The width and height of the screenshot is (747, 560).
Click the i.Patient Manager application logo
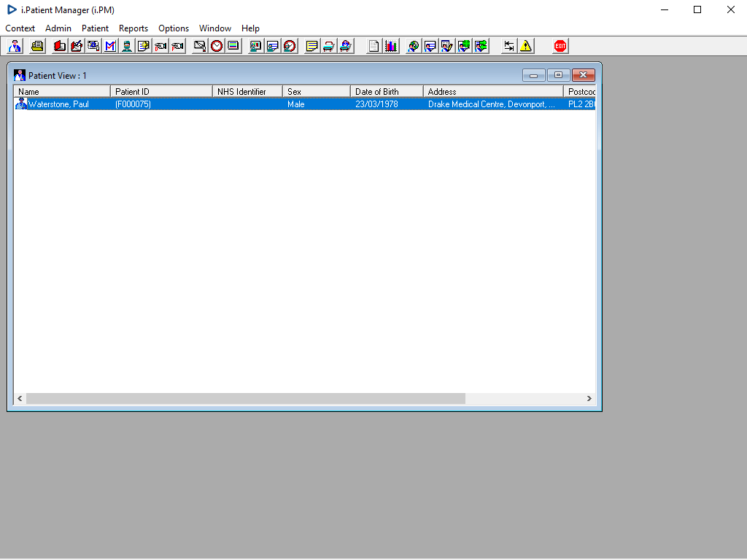[x=12, y=9]
